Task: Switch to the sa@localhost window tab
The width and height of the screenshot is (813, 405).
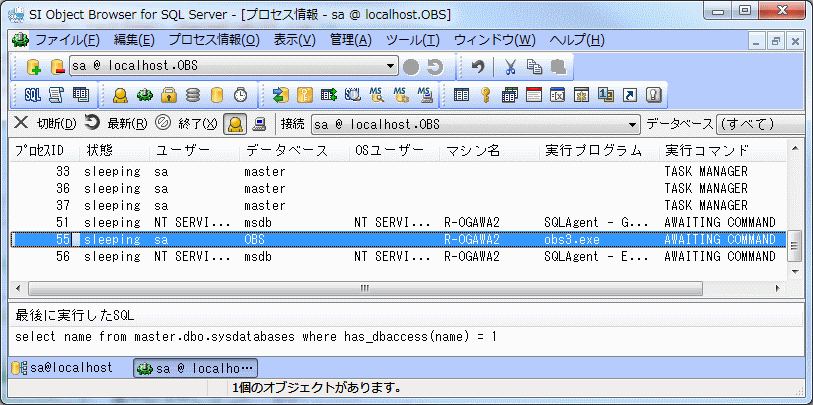Action: coord(63,368)
